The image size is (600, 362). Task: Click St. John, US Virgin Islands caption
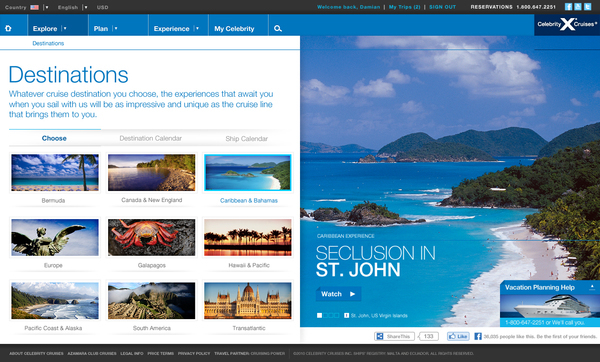click(x=379, y=316)
